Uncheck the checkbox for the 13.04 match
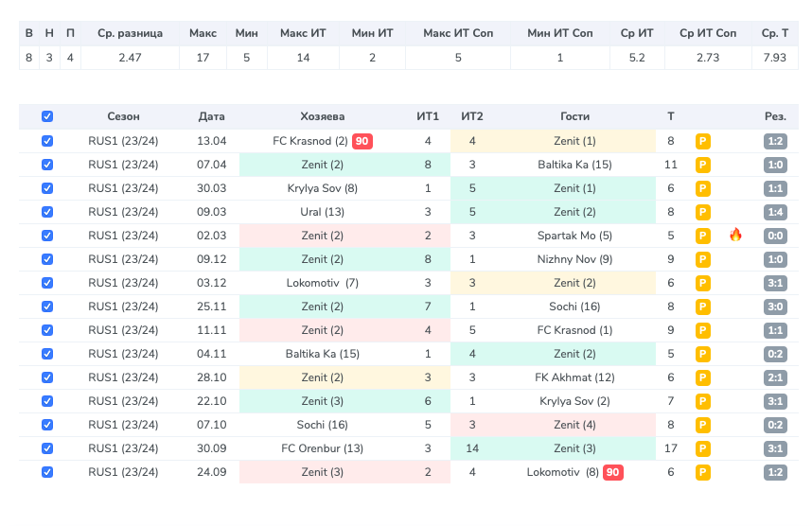The width and height of the screenshot is (812, 526). [47, 141]
